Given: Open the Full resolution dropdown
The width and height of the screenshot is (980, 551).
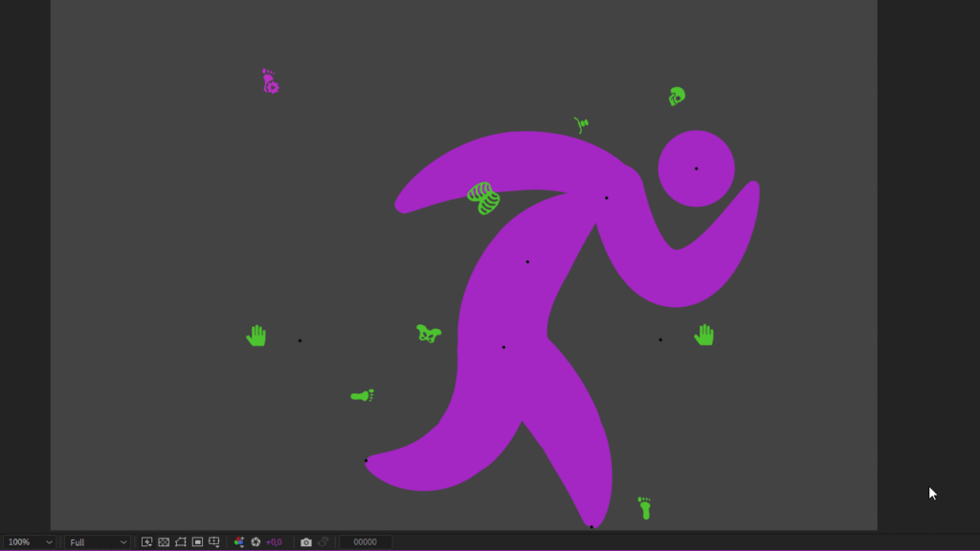Looking at the screenshot, I should click(98, 542).
